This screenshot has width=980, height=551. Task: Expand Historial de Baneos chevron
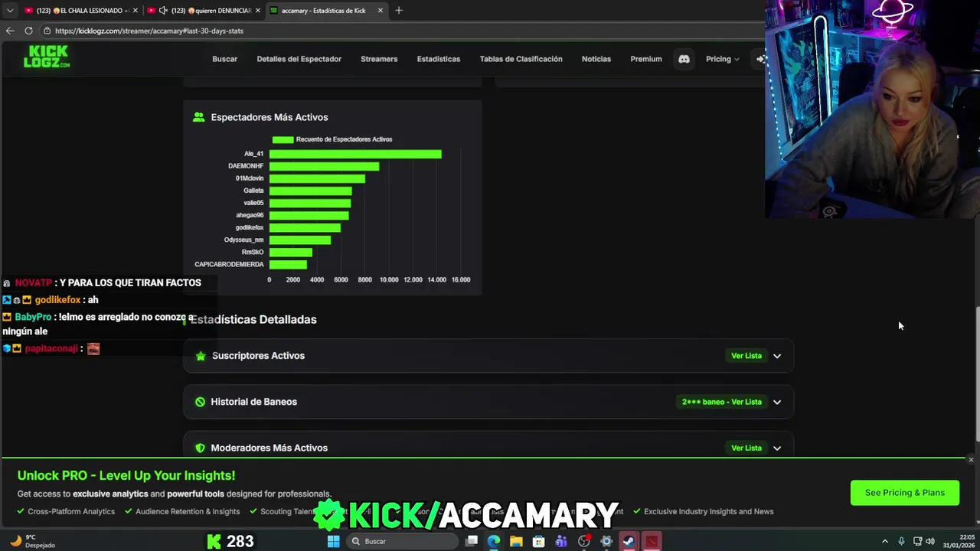coord(777,402)
